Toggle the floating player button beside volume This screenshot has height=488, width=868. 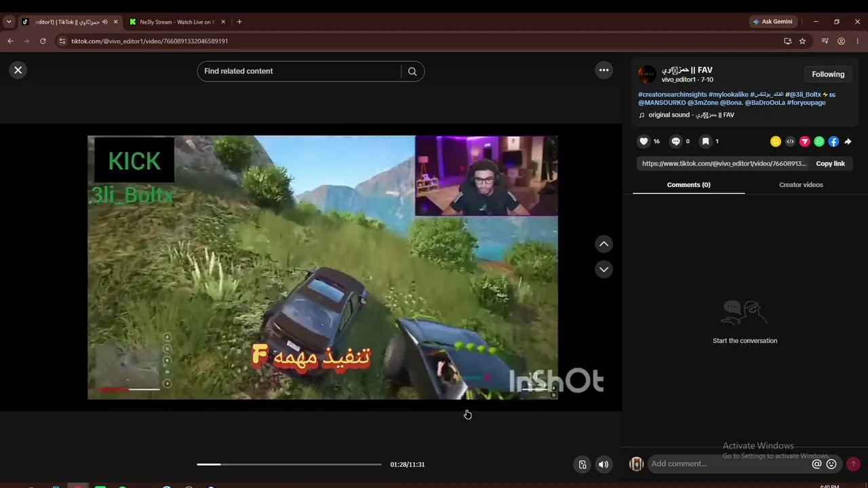[582, 464]
